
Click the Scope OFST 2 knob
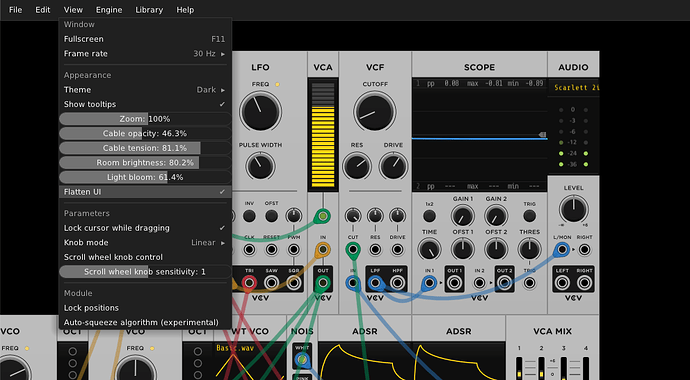click(496, 249)
